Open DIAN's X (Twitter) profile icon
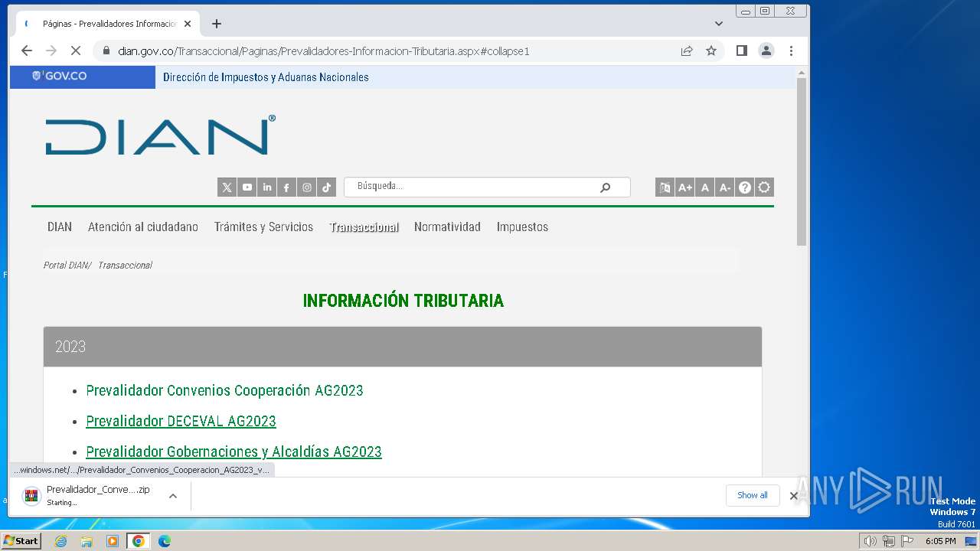Screen dimensions: 980x551 (227, 187)
